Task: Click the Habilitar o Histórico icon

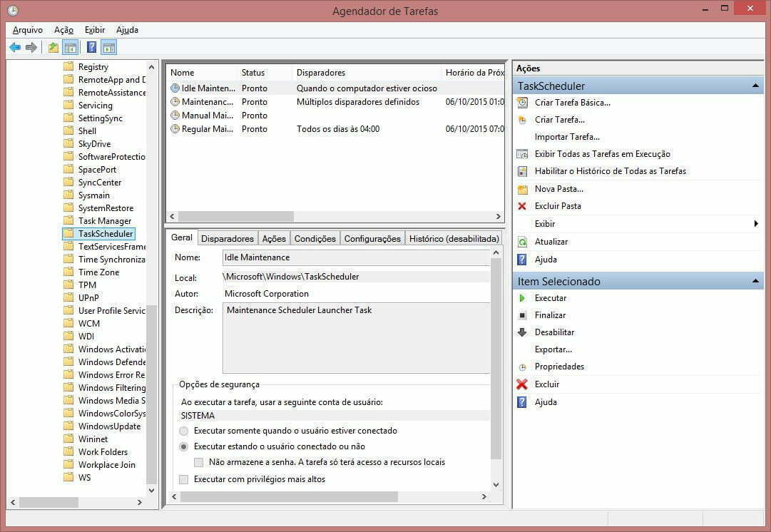Action: tap(522, 171)
